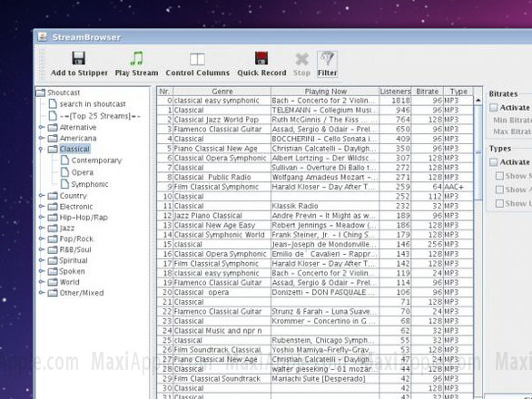The width and height of the screenshot is (532, 399).
Task: Select the Contemporary subgenre label
Action: coord(96,161)
